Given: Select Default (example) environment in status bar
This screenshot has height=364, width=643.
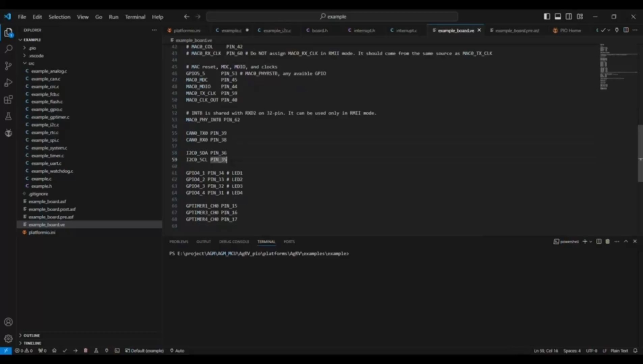Looking at the screenshot, I should [x=144, y=351].
